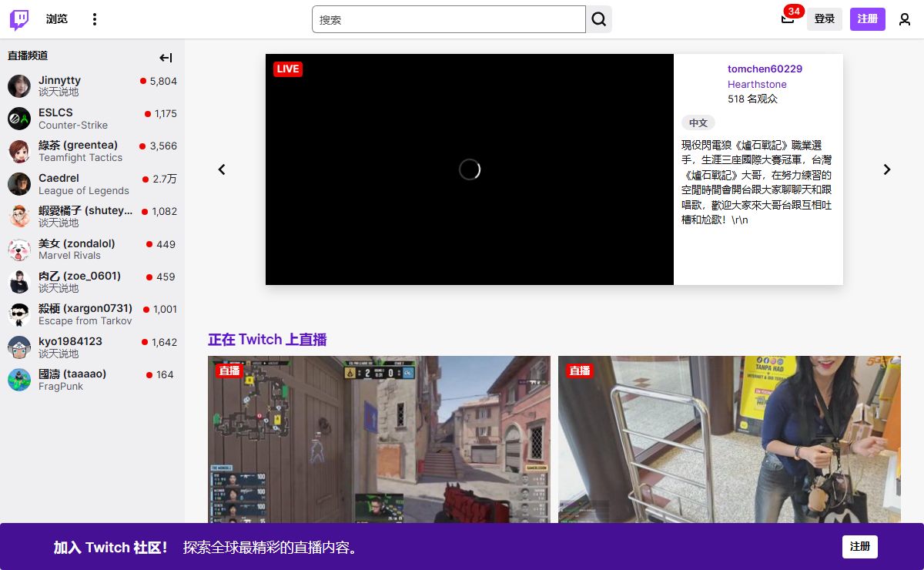Select Caedrel channel name

tap(59, 178)
